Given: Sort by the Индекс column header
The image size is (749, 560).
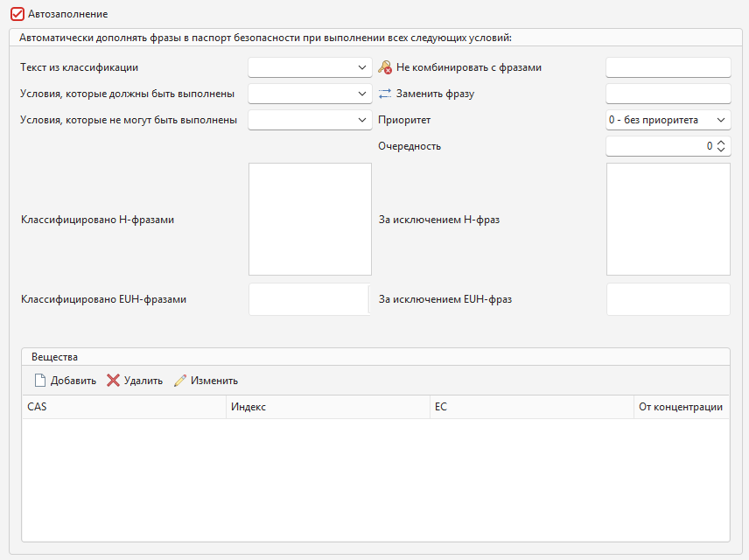Looking at the screenshot, I should click(328, 407).
